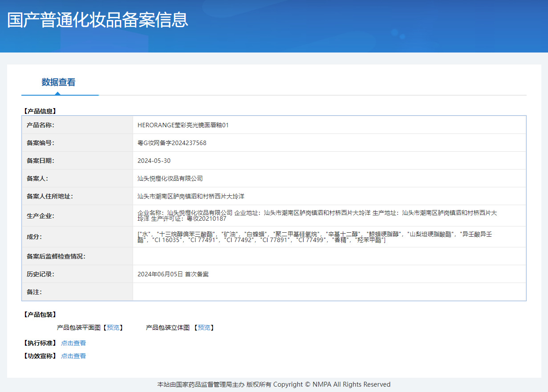The image size is (548, 392).
Task: Switch to the 数据查看 tab
Action: click(58, 82)
